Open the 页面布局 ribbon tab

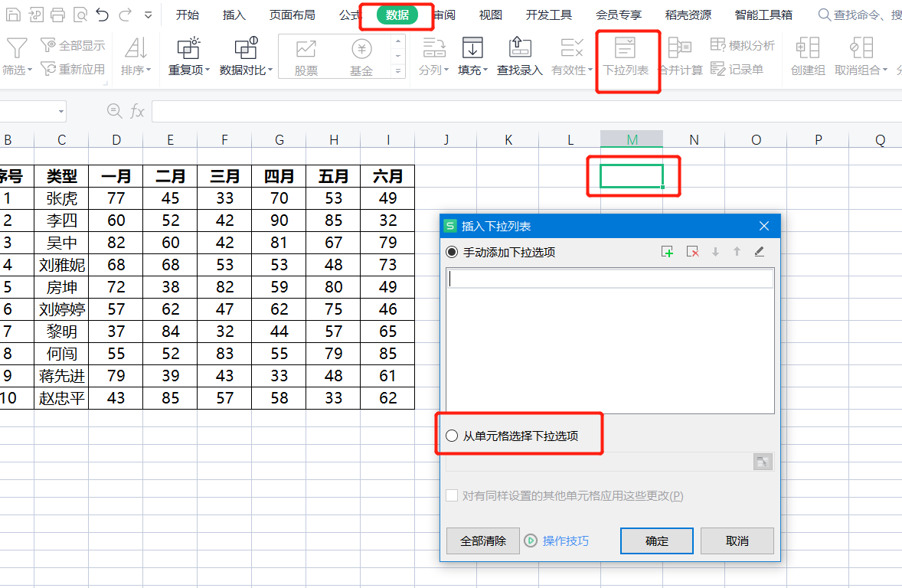292,15
